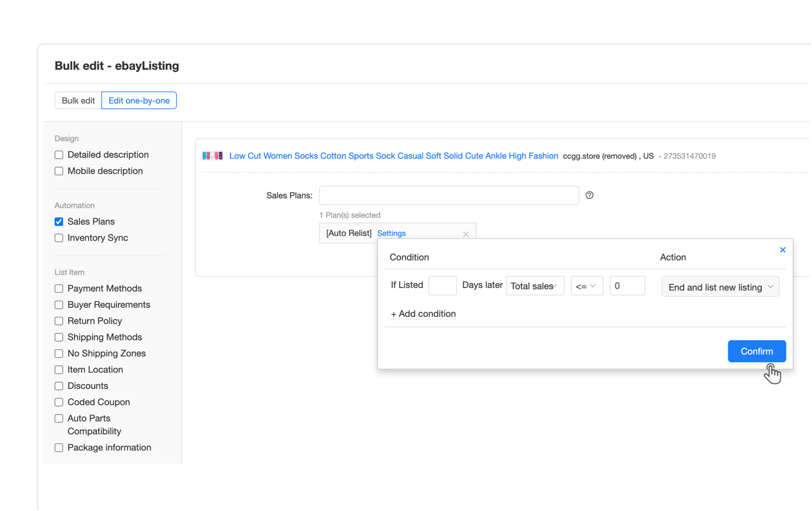Close the Auto Relist settings popup

coord(783,250)
